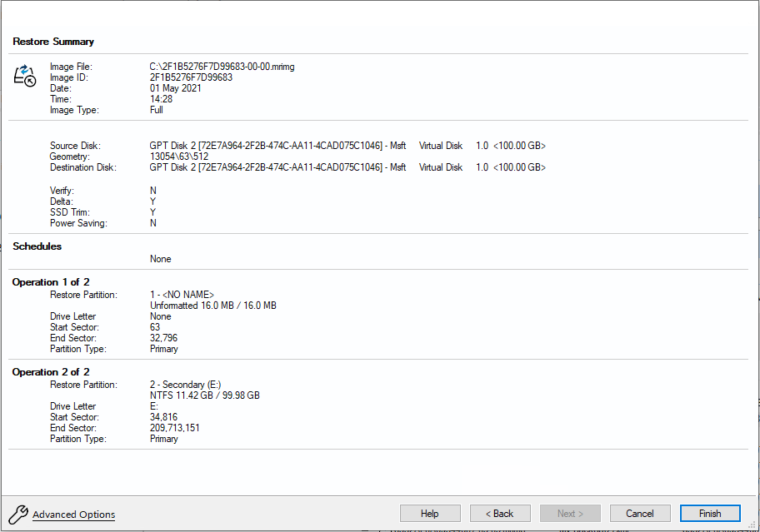Click the restore image icon near Image File
This screenshot has height=532, width=760.
tap(25, 75)
